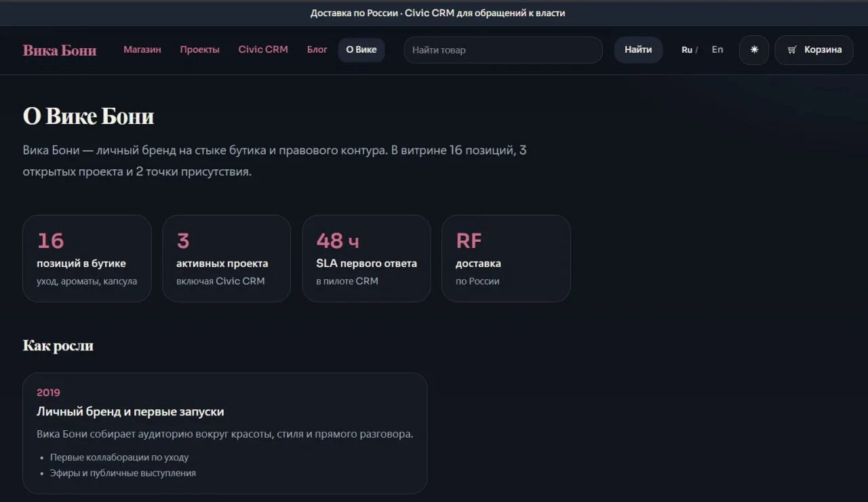Switch language to En
The image size is (868, 502).
[717, 49]
